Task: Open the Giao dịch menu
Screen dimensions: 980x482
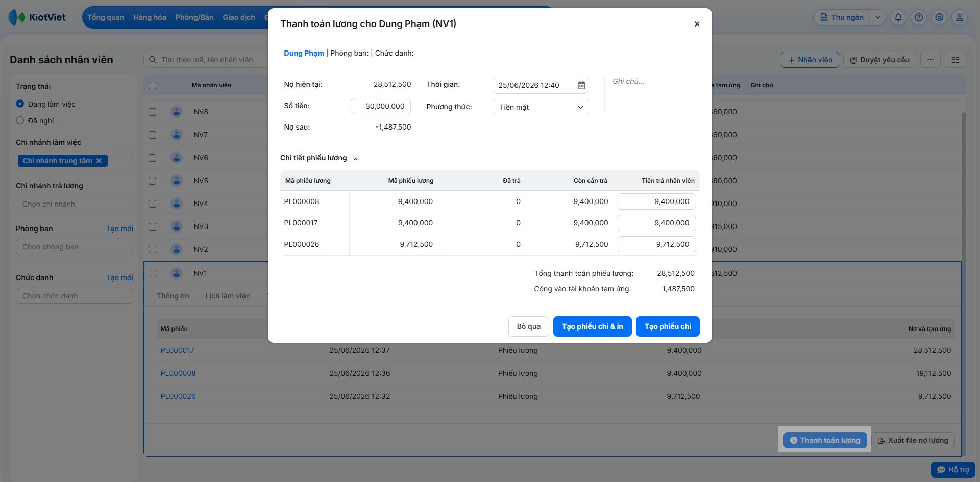Action: point(239,17)
